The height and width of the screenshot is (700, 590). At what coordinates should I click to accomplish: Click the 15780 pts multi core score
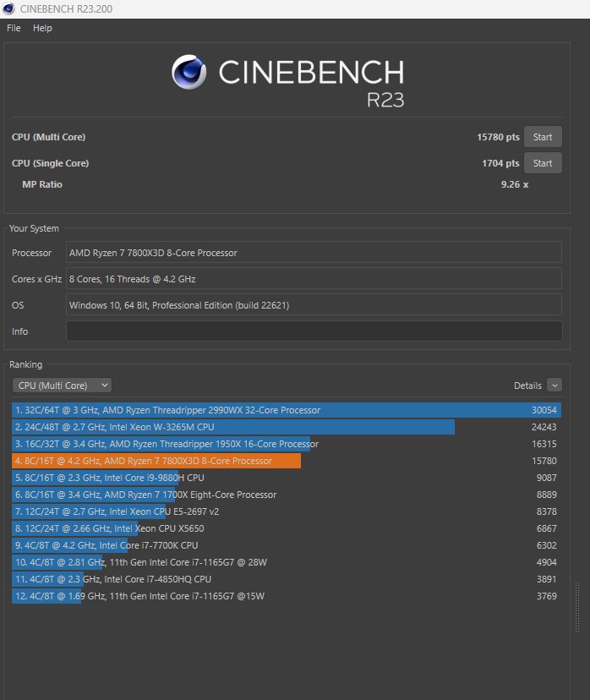(498, 137)
